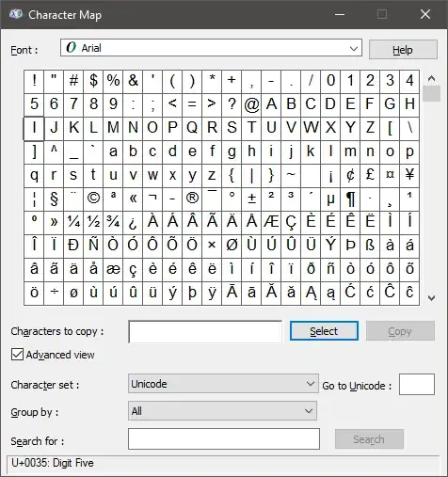Select the lowercase æ ligature cell
This screenshot has height=477, width=448.
coord(113,269)
